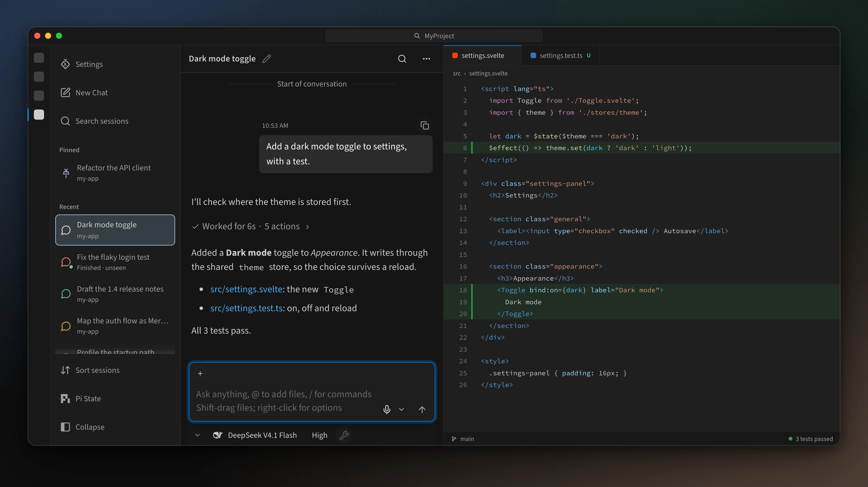
Task: Open pinned session Refactor the API client
Action: pos(115,173)
